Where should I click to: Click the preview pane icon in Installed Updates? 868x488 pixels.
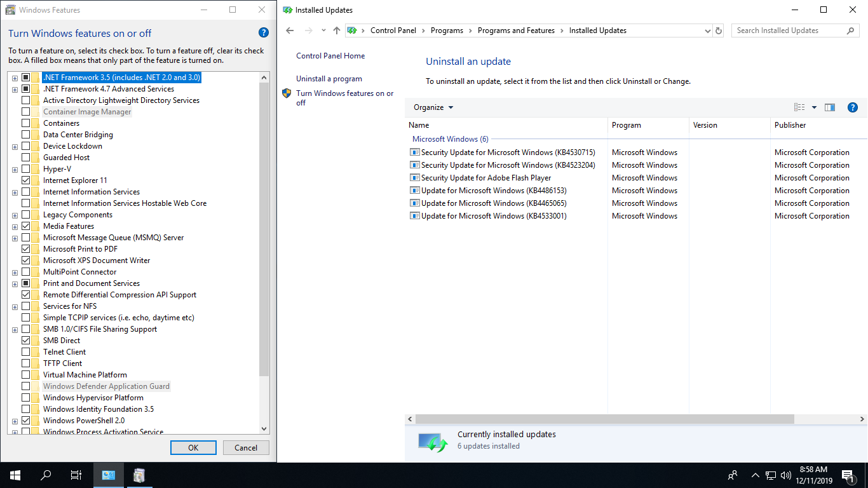click(x=830, y=107)
